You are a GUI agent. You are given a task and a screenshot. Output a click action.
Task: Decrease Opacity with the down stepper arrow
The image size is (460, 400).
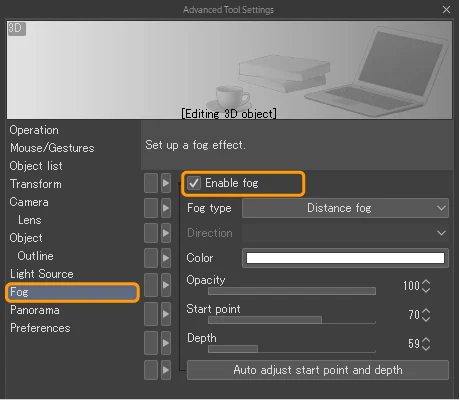pos(426,290)
